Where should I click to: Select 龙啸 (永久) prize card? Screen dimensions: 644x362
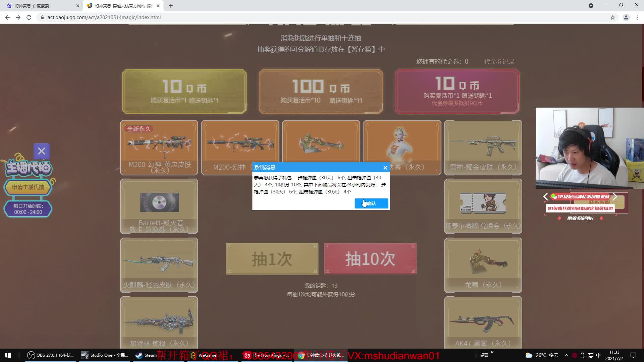(483, 265)
